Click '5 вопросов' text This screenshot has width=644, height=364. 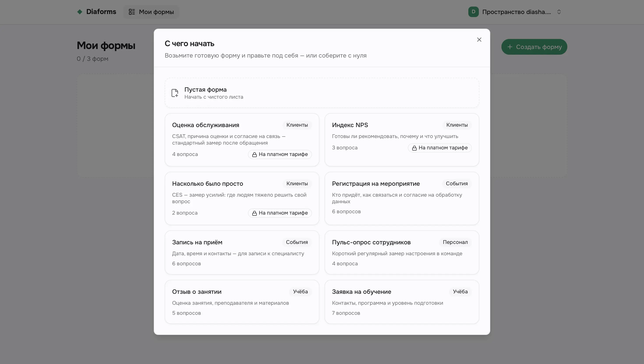click(186, 313)
